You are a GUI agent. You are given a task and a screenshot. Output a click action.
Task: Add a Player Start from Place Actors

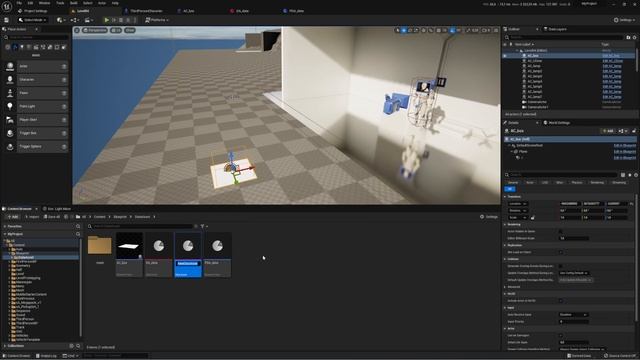(36, 120)
